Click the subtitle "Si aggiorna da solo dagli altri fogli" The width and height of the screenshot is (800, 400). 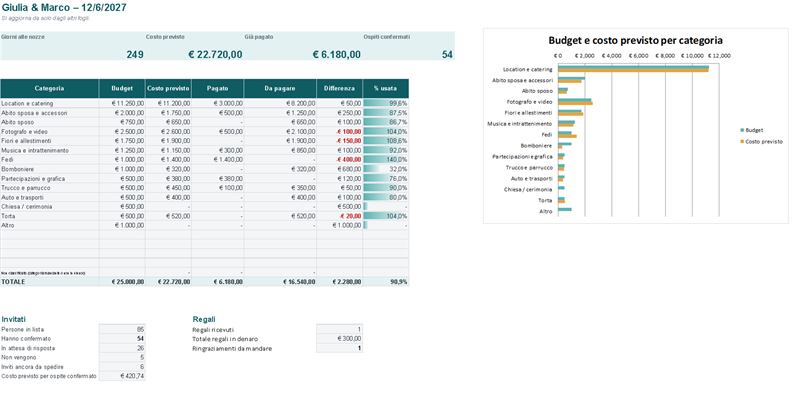pos(45,18)
